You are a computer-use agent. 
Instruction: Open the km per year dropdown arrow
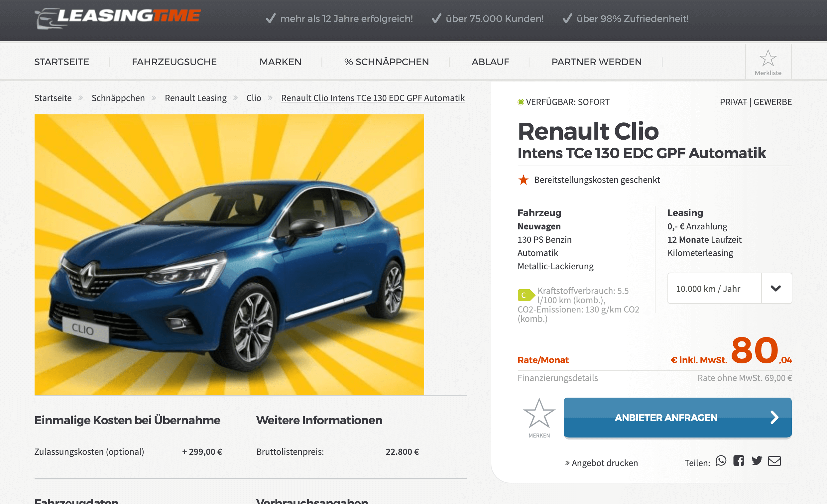(776, 289)
